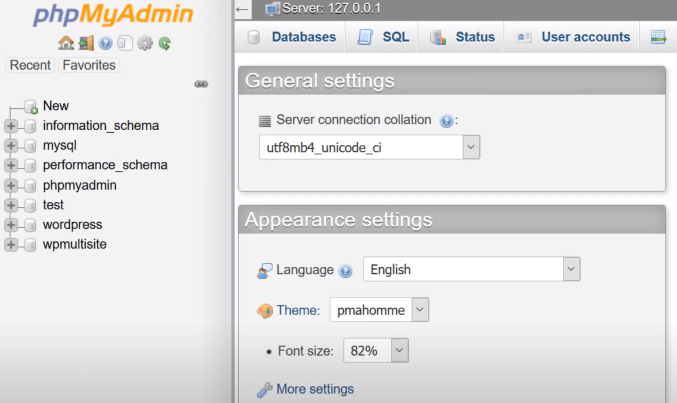Click the link-with-main-panel chain icon
677x403 pixels.
point(201,84)
